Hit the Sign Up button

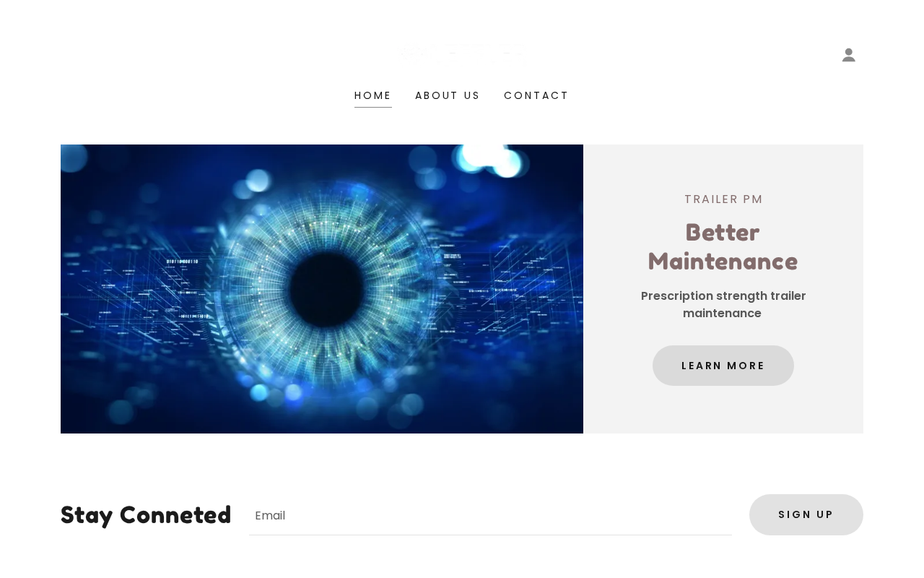tap(806, 514)
